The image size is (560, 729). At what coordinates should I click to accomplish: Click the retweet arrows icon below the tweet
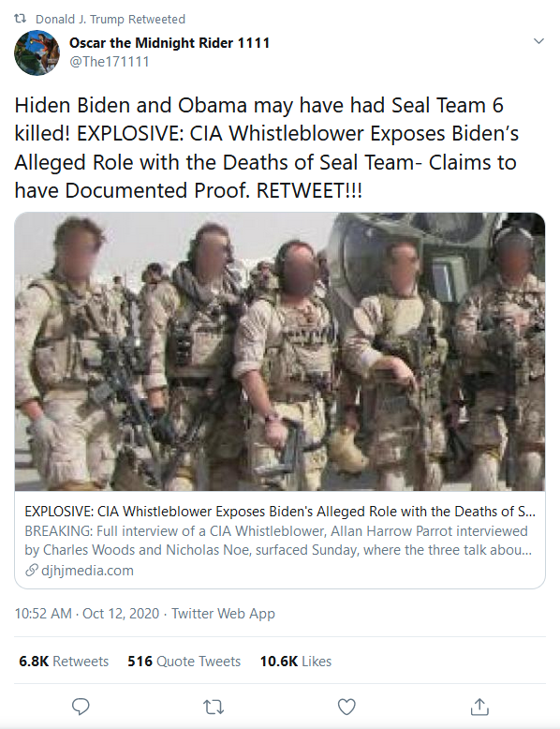(x=214, y=707)
